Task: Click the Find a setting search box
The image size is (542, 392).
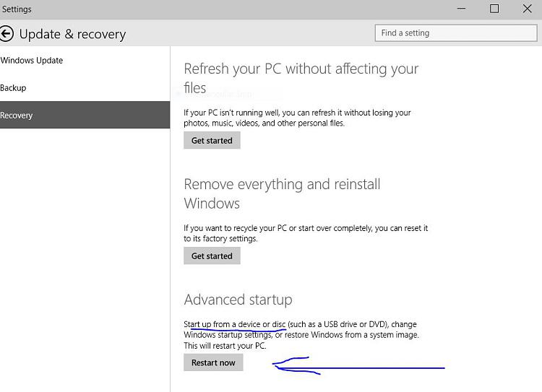Action: 456,33
